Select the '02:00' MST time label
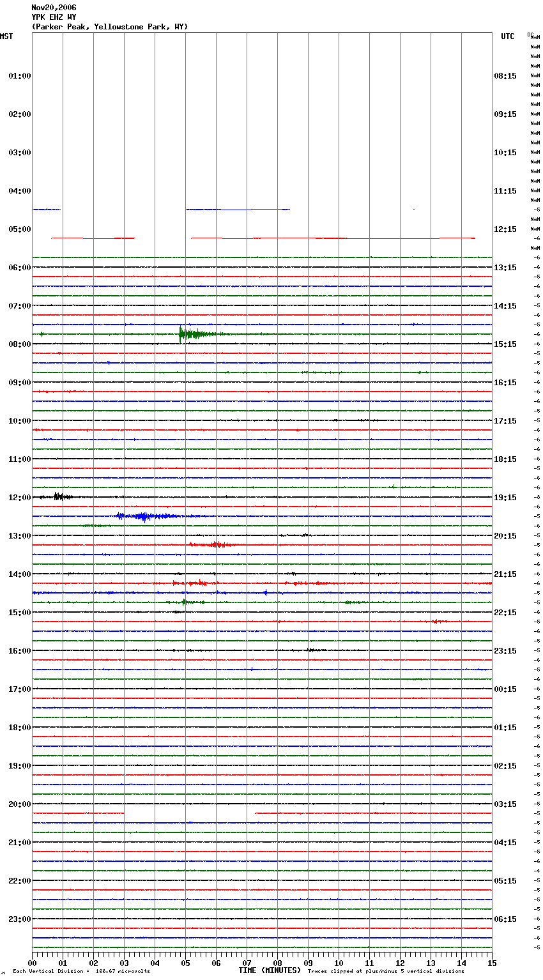This screenshot has height=980, width=543. pos(20,114)
